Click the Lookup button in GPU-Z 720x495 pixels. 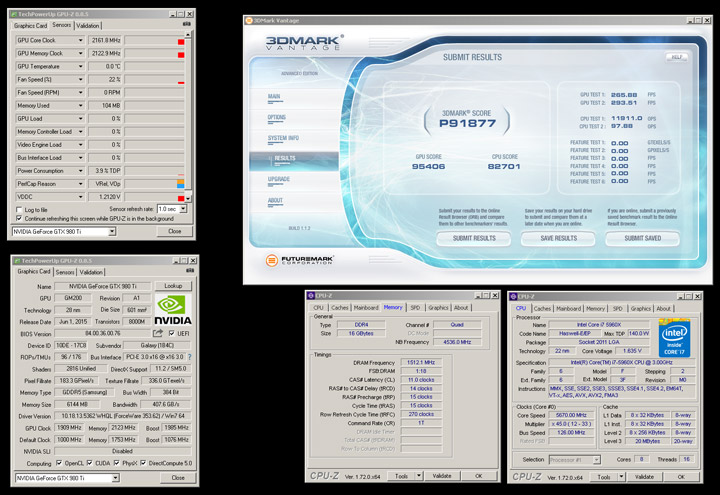[x=173, y=286]
